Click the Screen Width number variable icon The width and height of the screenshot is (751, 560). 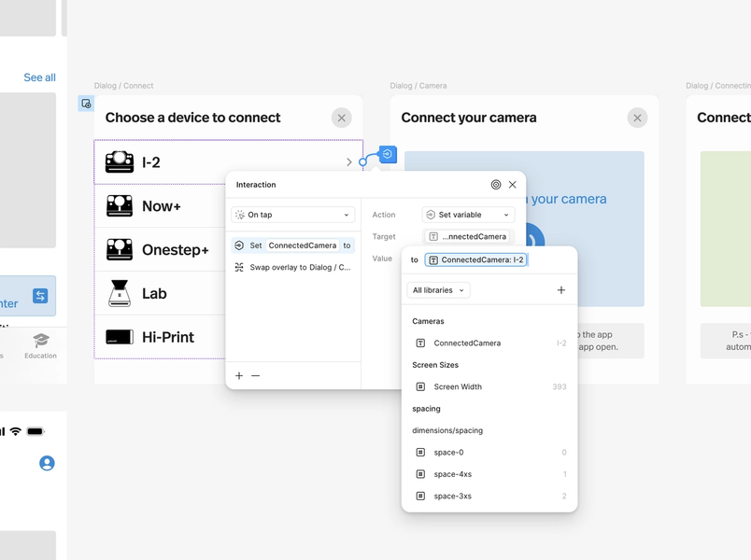tap(423, 386)
